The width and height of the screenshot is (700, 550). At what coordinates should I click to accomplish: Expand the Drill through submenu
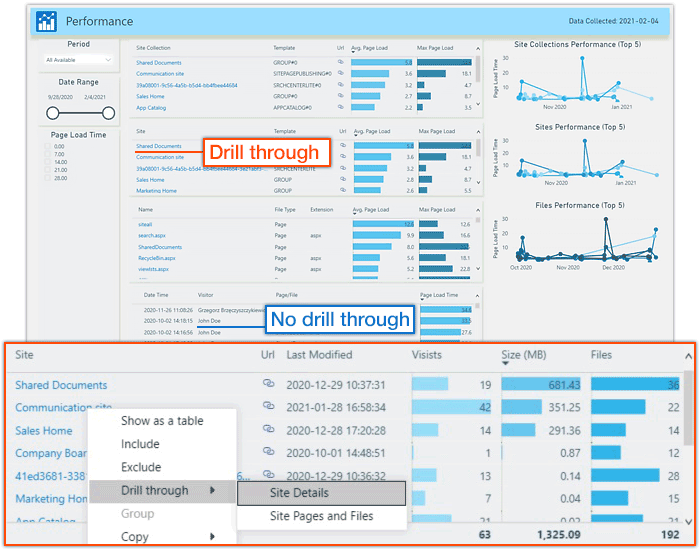click(155, 491)
